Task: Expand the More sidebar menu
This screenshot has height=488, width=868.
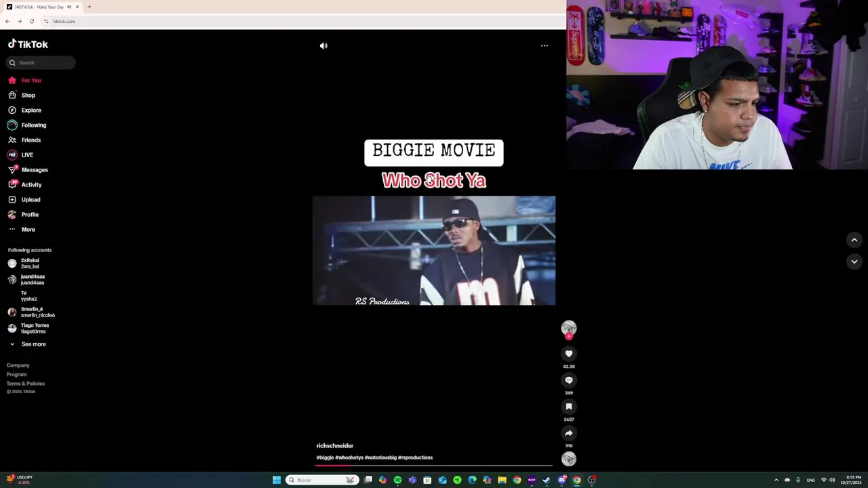Action: [22, 229]
